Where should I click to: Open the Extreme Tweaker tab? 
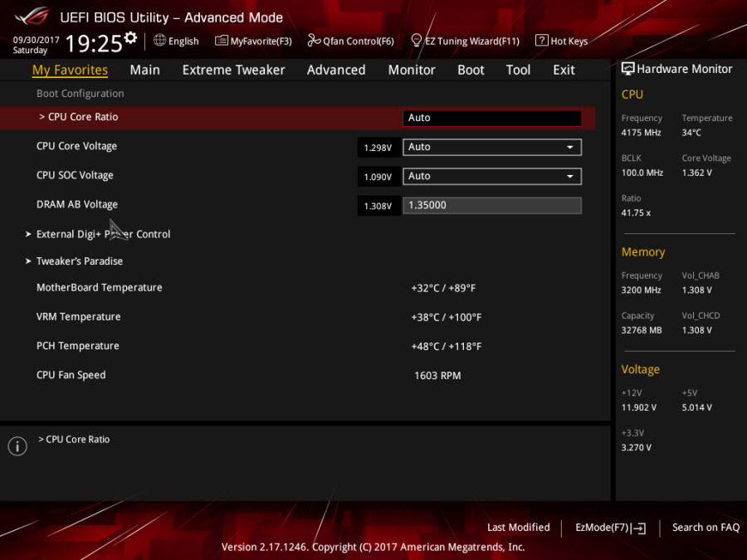(233, 70)
